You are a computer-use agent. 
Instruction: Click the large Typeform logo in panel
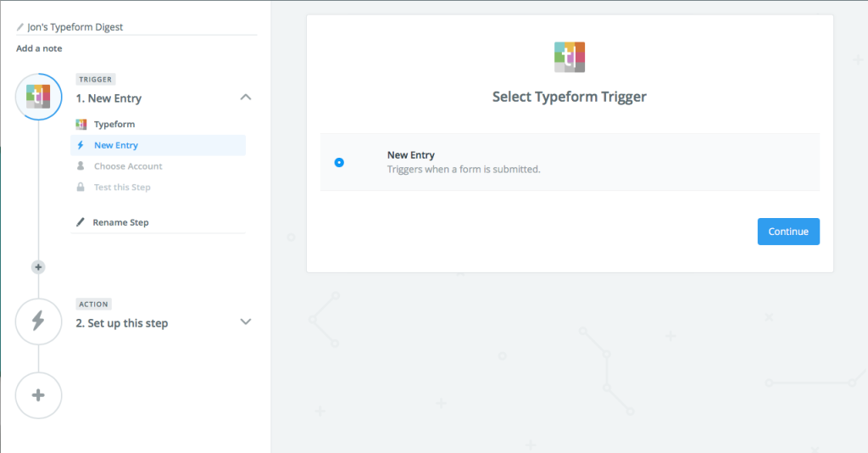[570, 57]
